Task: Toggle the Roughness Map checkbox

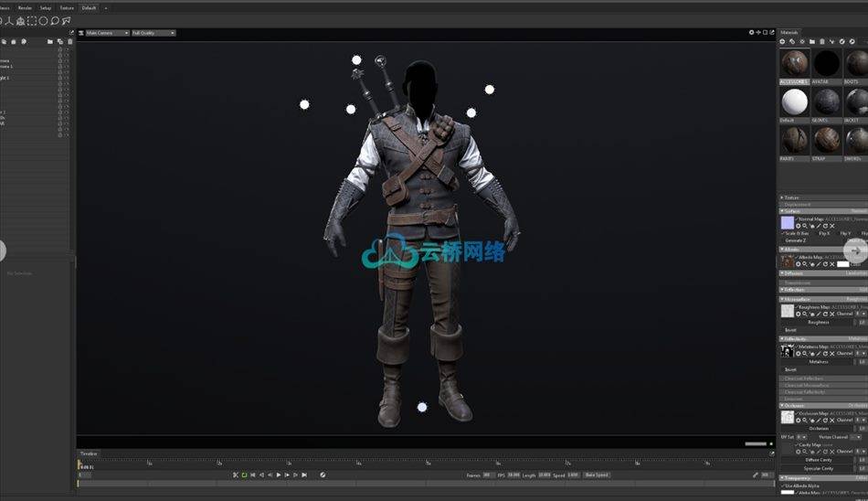Action: click(x=797, y=307)
